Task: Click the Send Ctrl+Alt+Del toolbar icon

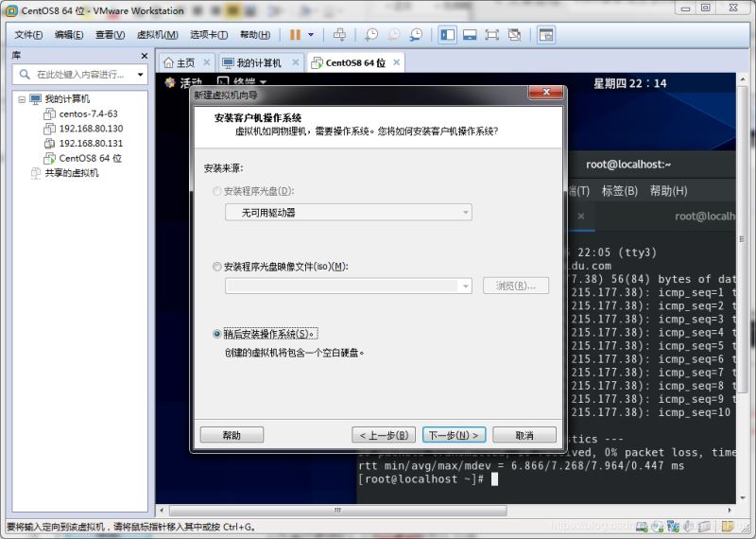Action: 339,35
